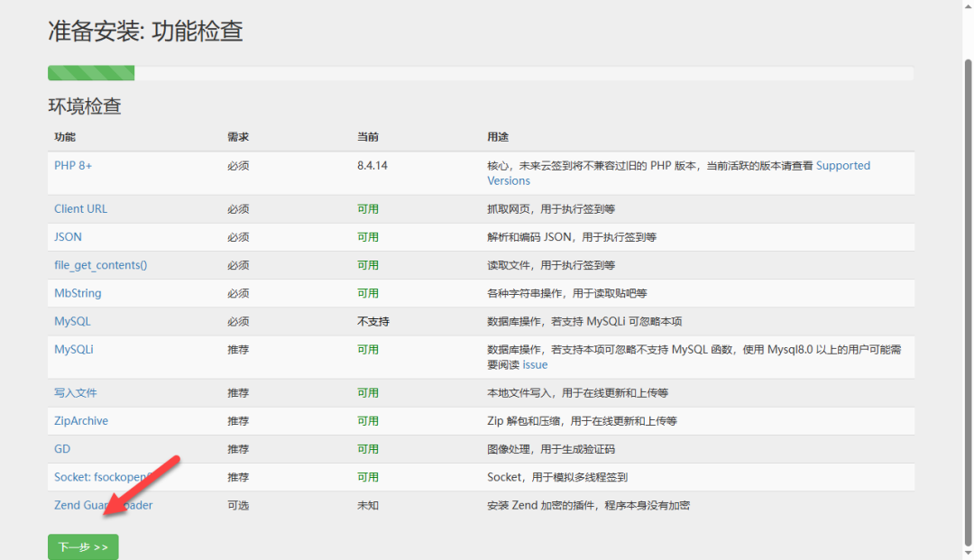Open the PHP 8+ link
This screenshot has width=974, height=560.
(x=73, y=165)
